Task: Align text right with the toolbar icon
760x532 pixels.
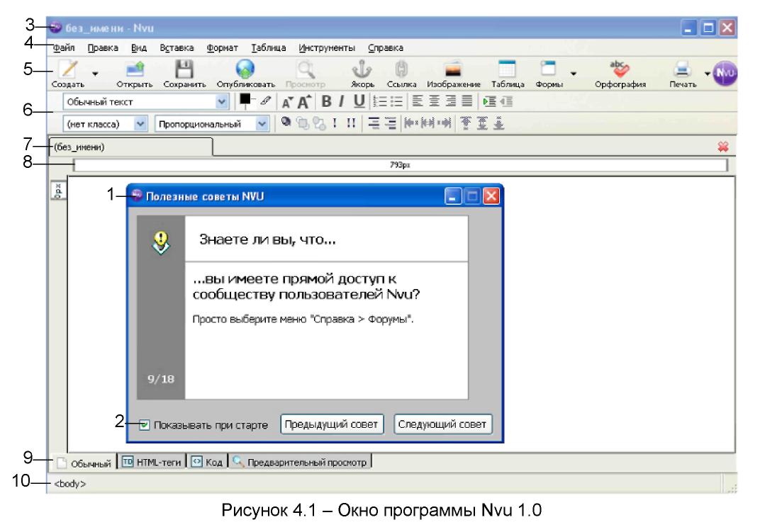Action: (451, 101)
